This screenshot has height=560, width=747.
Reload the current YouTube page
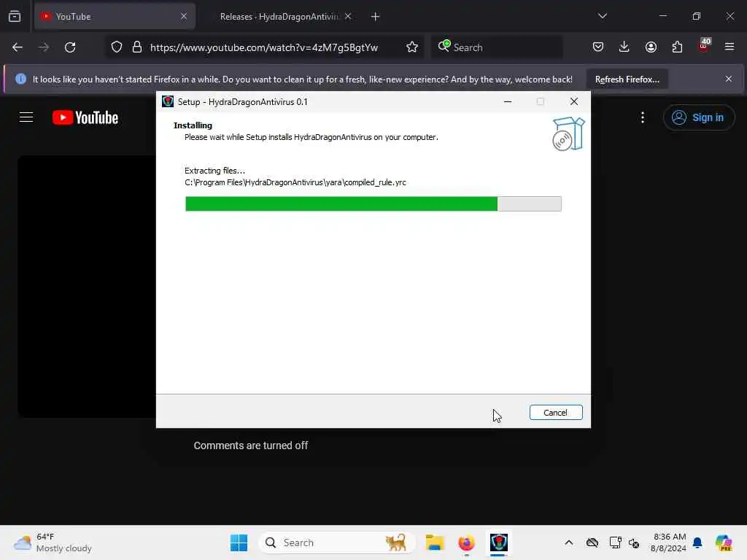(70, 47)
